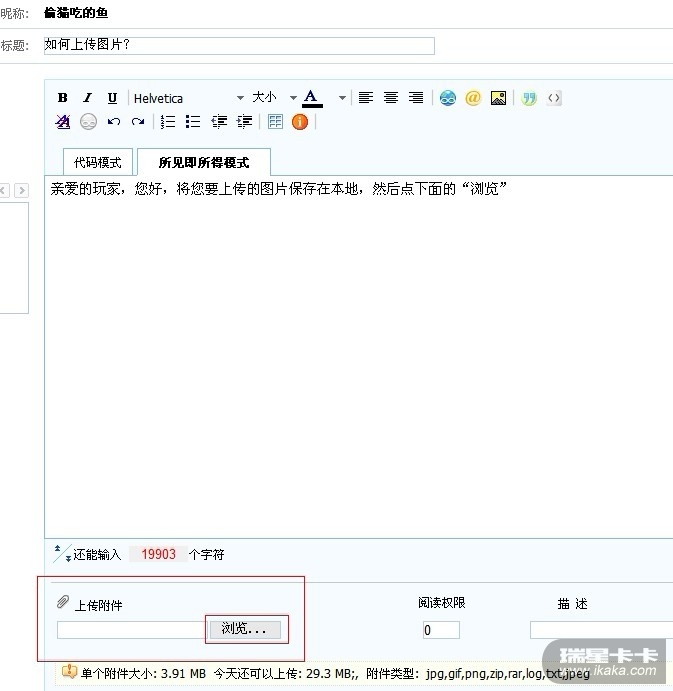Open the 大小 font size dropdown
Image resolution: width=673 pixels, height=691 pixels.
(274, 98)
